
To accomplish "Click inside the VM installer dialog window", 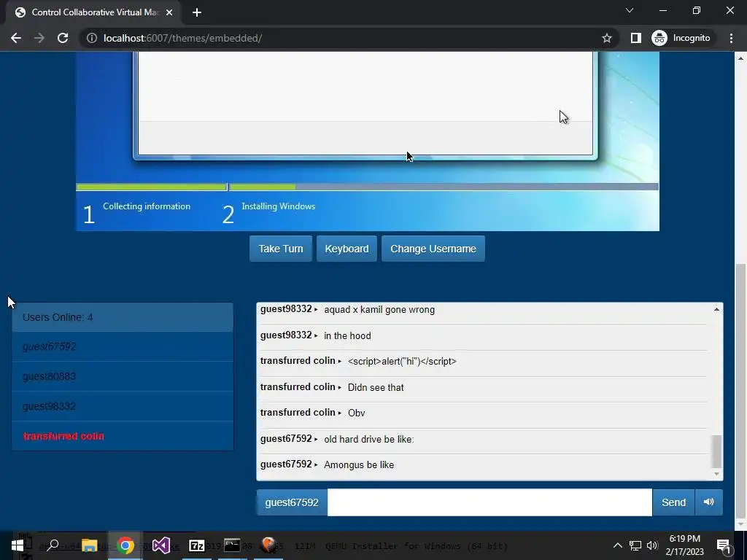I will click(365, 104).
